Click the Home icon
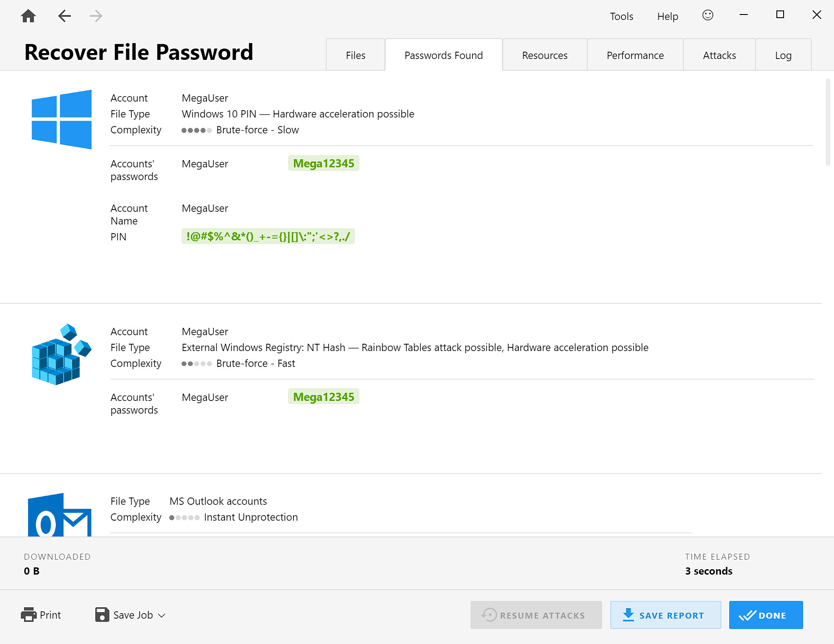Viewport: 834px width, 644px height. [28, 15]
